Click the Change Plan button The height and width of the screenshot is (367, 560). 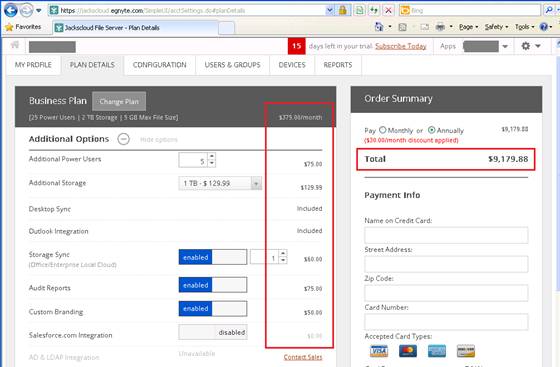[119, 101]
